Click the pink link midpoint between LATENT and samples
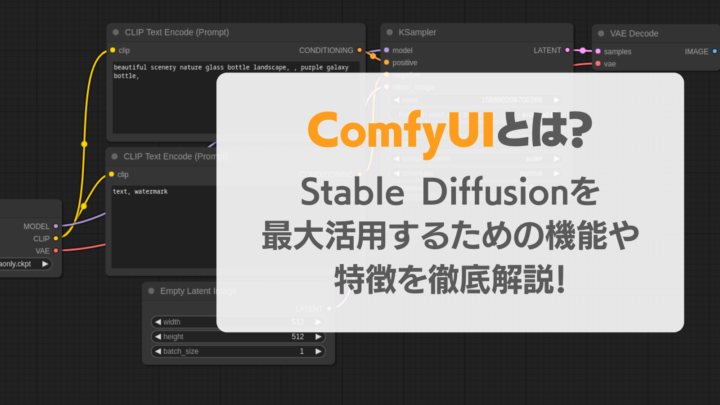The image size is (720, 405). (x=583, y=51)
